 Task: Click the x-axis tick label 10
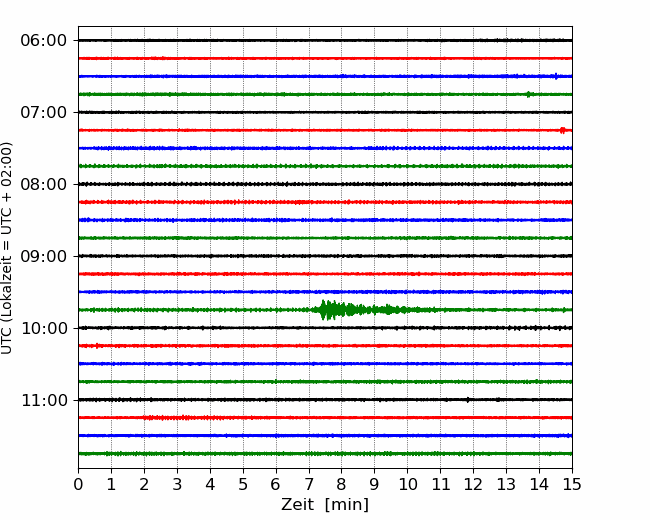407,484
